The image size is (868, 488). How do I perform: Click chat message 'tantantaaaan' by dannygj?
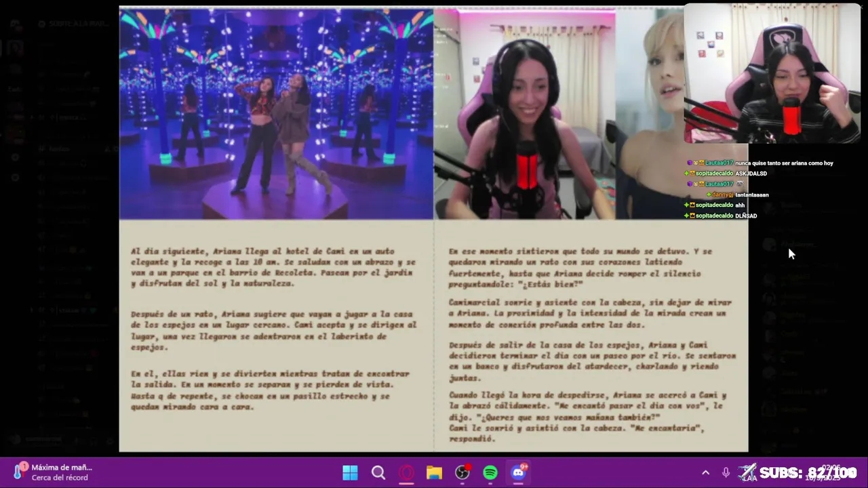click(x=751, y=195)
